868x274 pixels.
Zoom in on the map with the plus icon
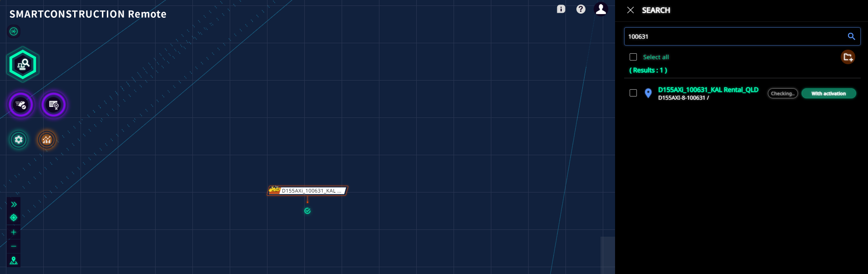click(14, 232)
